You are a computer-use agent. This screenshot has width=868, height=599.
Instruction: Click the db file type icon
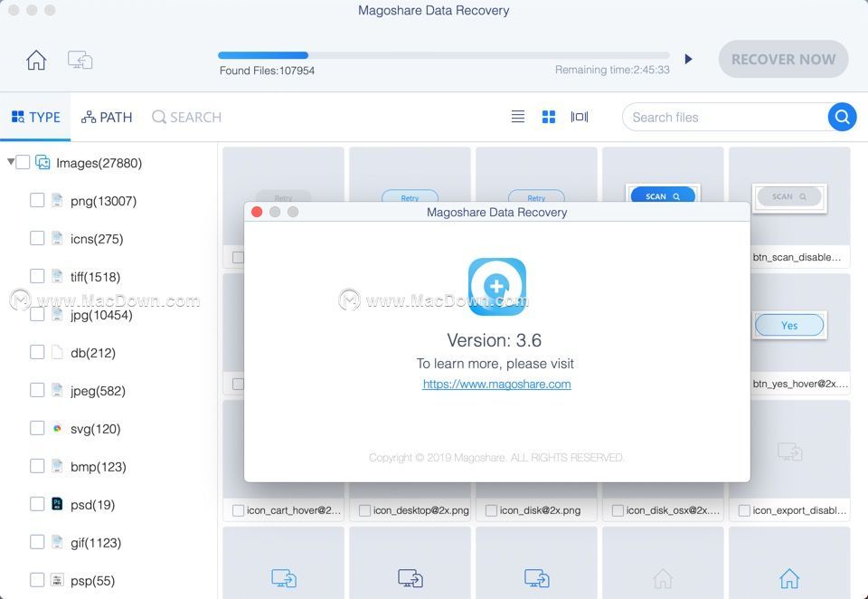[x=57, y=352]
